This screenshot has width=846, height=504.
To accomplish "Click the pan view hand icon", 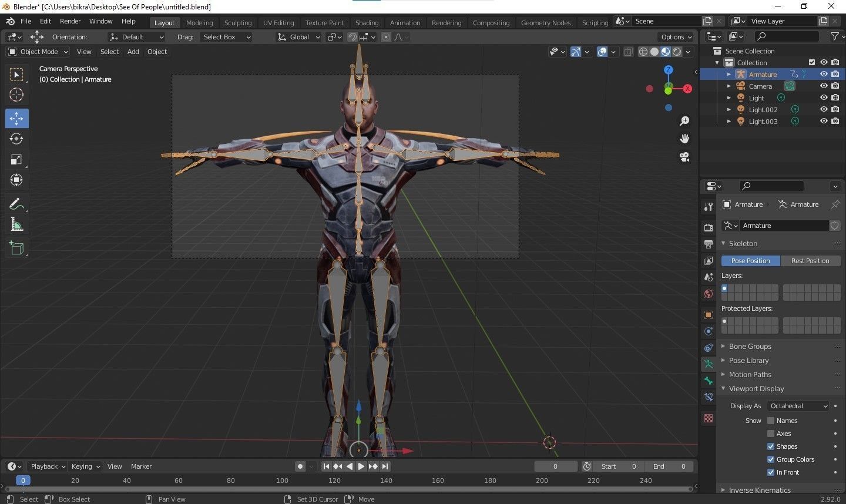I will [684, 139].
